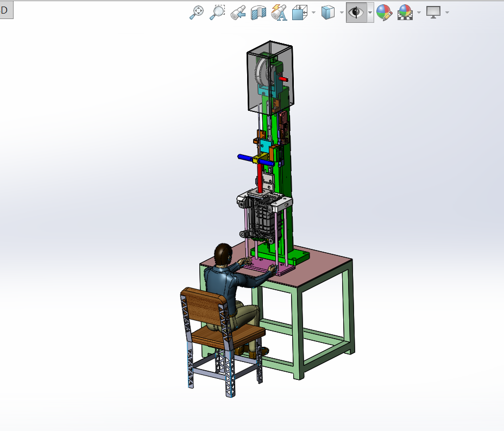Click the partially visible D tab button
Image resolution: width=504 pixels, height=431 pixels.
[x=5, y=10]
